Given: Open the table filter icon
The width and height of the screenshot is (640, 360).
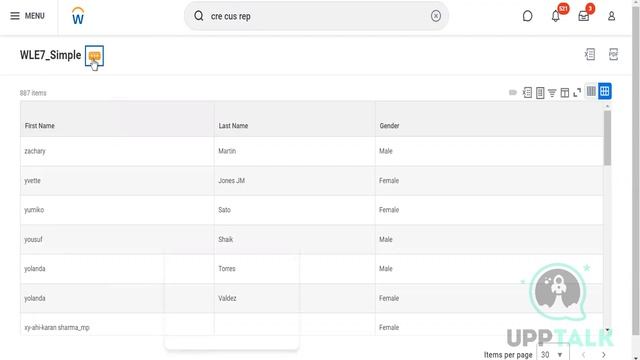Looking at the screenshot, I should pyautogui.click(x=552, y=93).
